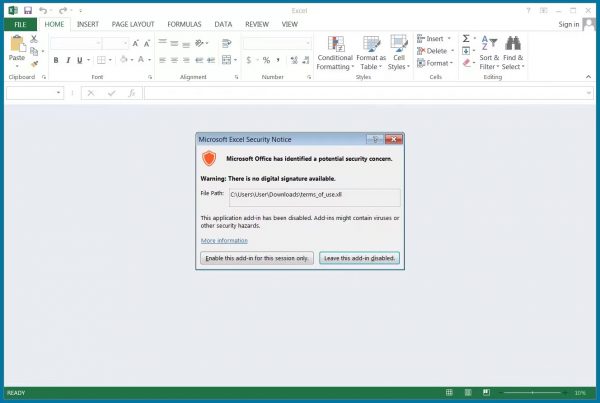Click Middle Align icon
This screenshot has height=403, width=600.
pyautogui.click(x=174, y=43)
